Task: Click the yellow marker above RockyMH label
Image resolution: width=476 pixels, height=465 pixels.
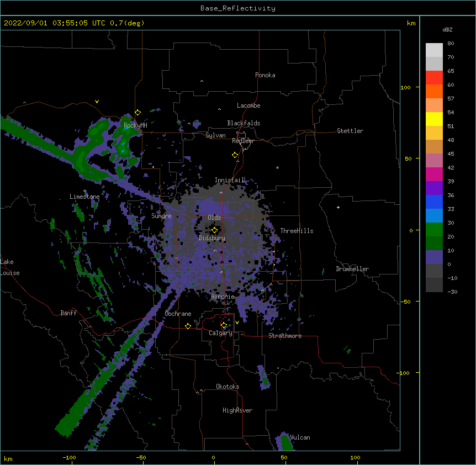Action: [x=138, y=113]
